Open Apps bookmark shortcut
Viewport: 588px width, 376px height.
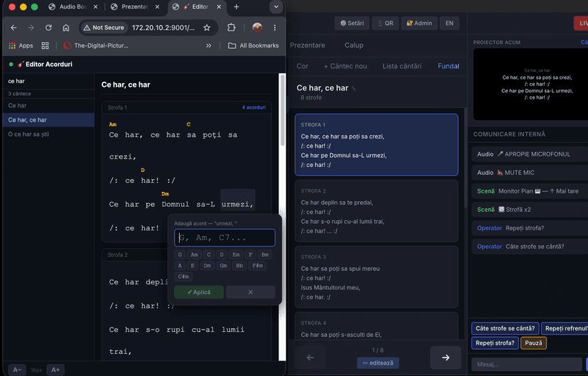[x=21, y=45]
